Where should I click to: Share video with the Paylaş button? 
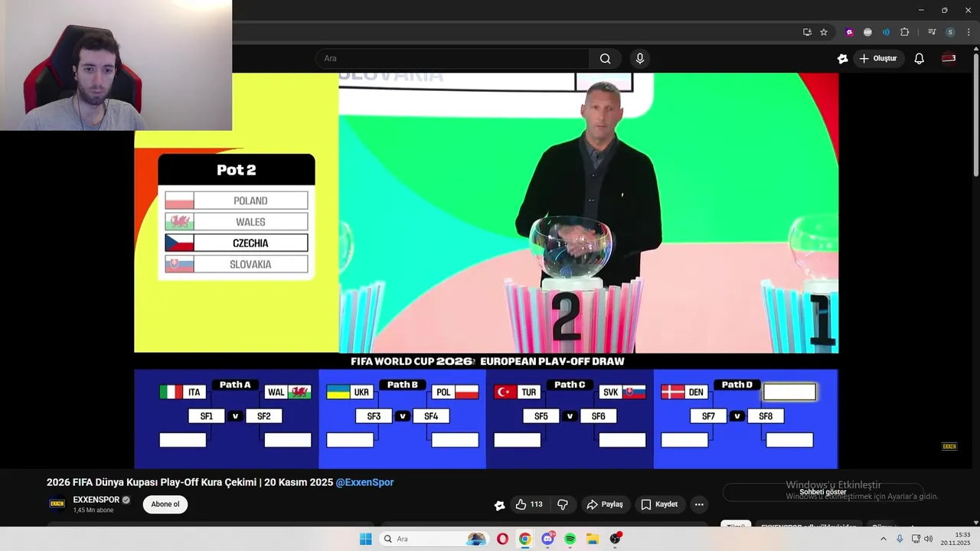click(605, 504)
